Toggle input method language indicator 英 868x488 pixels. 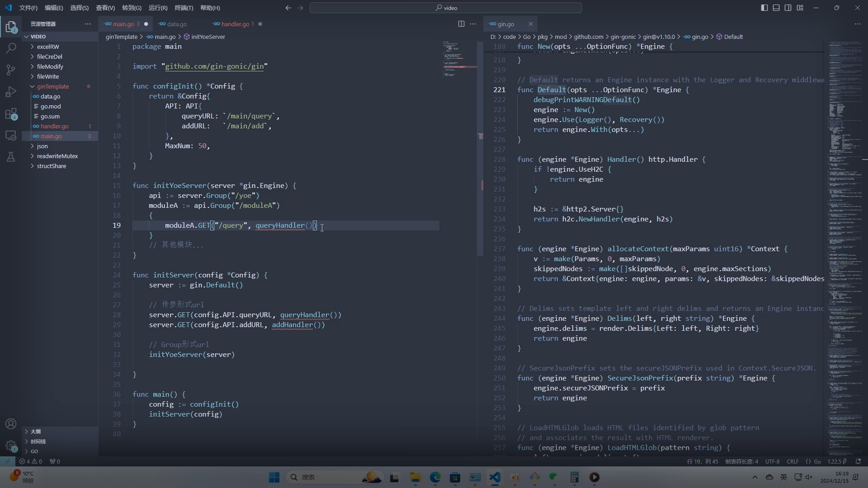783,477
